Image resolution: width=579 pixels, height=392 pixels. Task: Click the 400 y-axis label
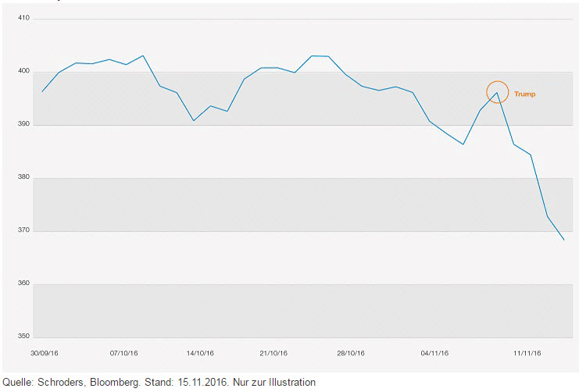pyautogui.click(x=23, y=71)
